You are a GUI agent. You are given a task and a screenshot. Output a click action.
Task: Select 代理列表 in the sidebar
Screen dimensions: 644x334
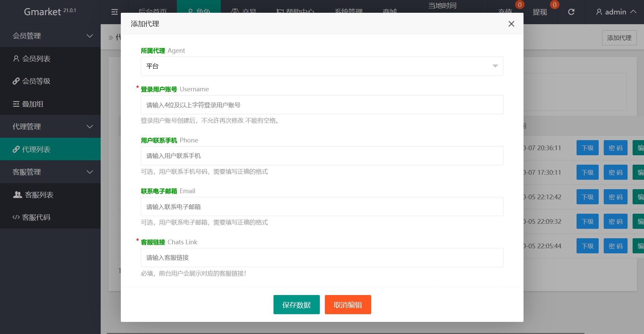point(32,150)
